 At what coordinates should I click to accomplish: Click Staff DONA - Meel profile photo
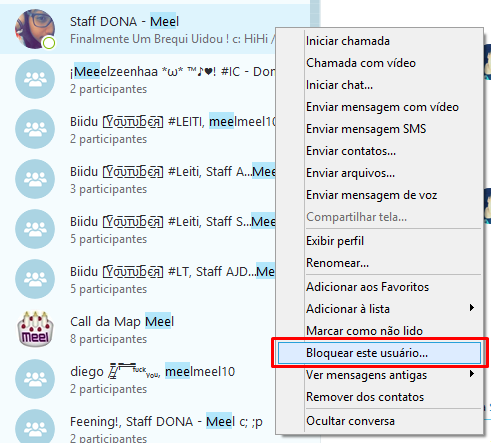pyautogui.click(x=35, y=29)
